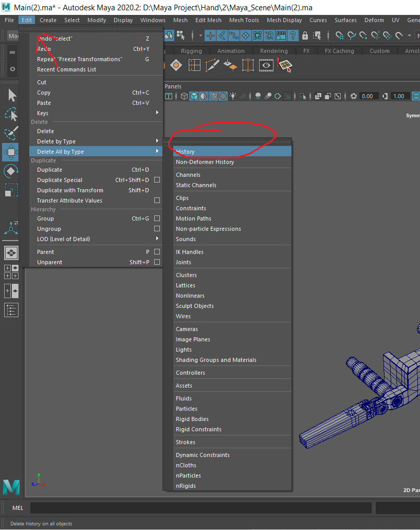Switch to the FX Caching shelf tab
This screenshot has height=530, width=420.
339,51
